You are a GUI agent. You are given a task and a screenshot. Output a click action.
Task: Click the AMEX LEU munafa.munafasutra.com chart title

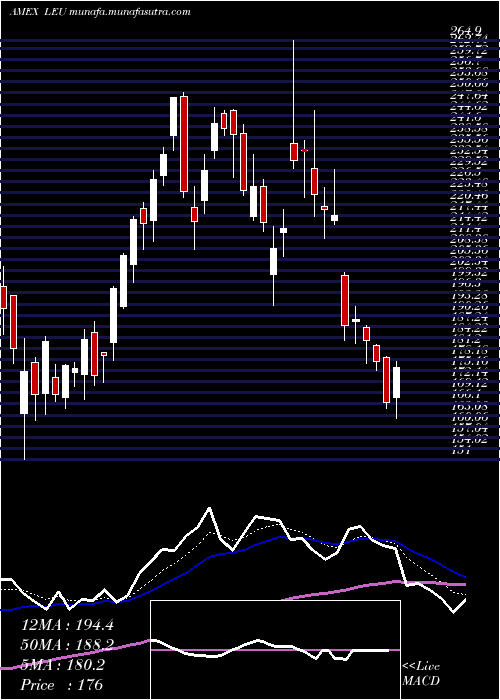click(100, 12)
